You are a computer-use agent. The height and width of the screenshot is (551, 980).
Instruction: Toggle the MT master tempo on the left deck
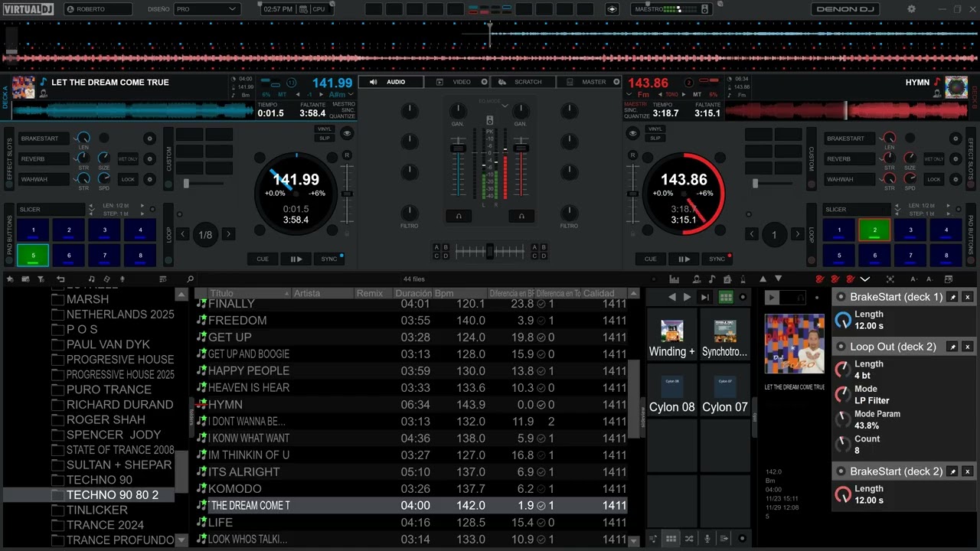tap(282, 94)
